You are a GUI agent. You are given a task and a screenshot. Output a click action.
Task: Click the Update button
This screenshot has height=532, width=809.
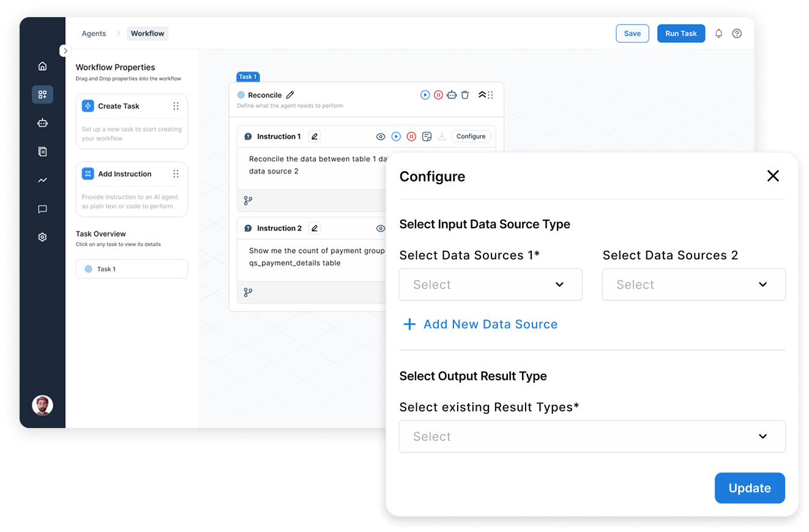pyautogui.click(x=749, y=488)
